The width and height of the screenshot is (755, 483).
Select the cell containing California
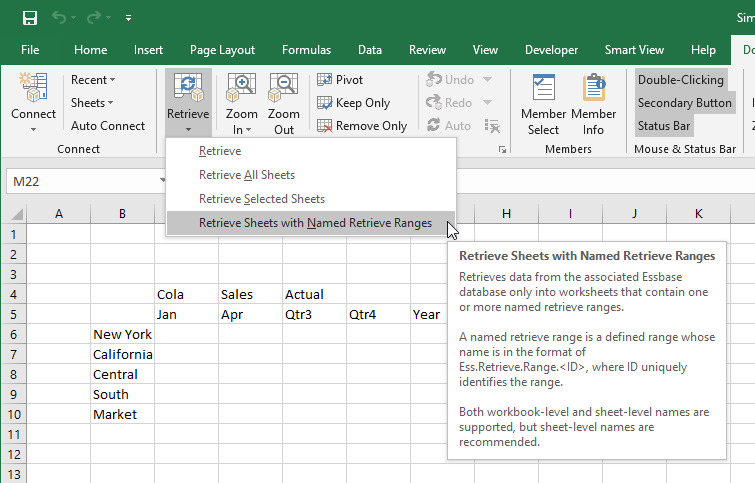(122, 354)
